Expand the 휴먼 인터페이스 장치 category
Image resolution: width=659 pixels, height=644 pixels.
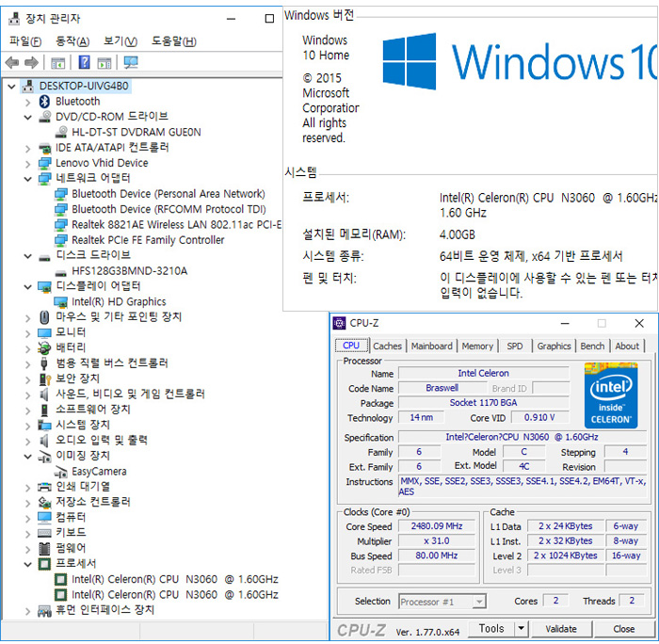click(27, 610)
